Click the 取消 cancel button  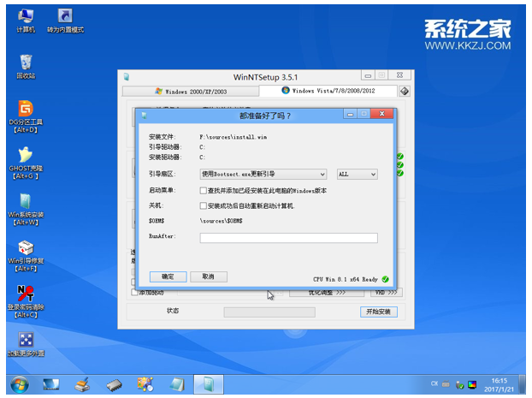(x=209, y=276)
